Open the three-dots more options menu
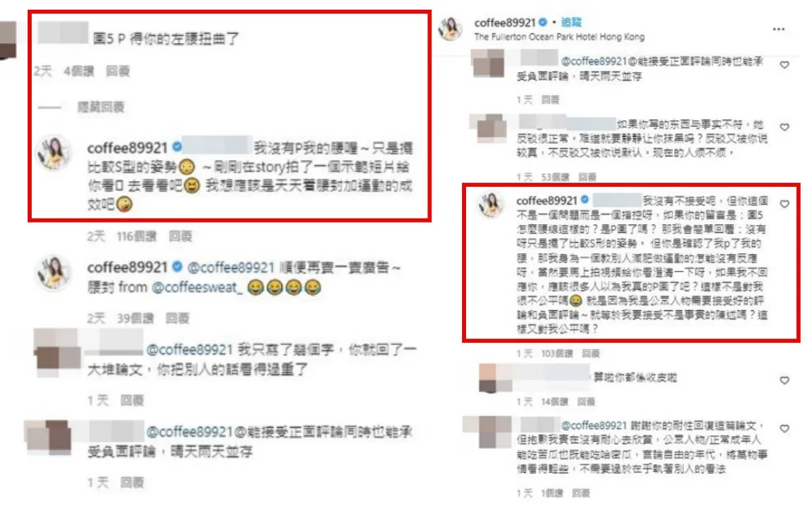Screen dimensions: 812x506 tap(779, 29)
